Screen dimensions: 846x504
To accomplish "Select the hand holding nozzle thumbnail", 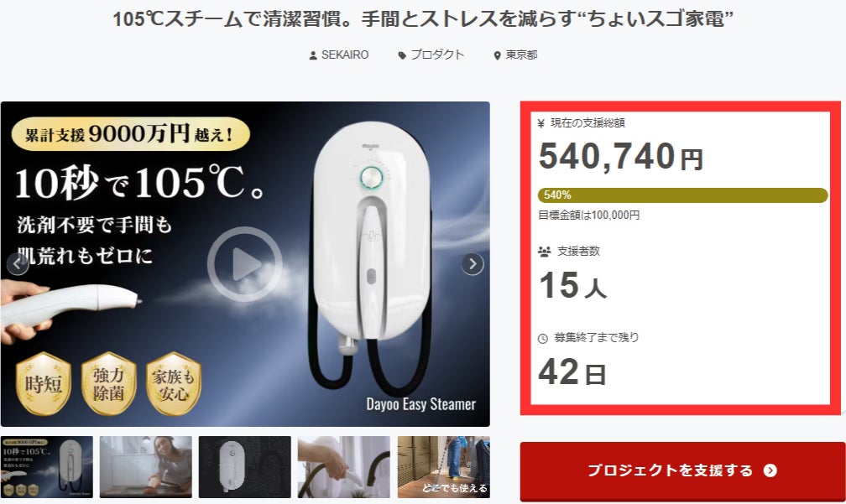I will point(344,467).
